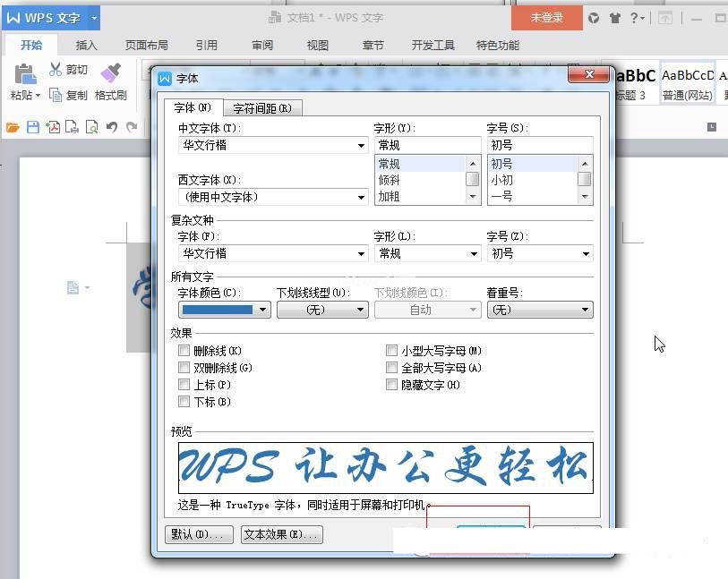Screen dimensions: 728x579
Task: Click the Undo arrow icon
Action: [x=112, y=127]
